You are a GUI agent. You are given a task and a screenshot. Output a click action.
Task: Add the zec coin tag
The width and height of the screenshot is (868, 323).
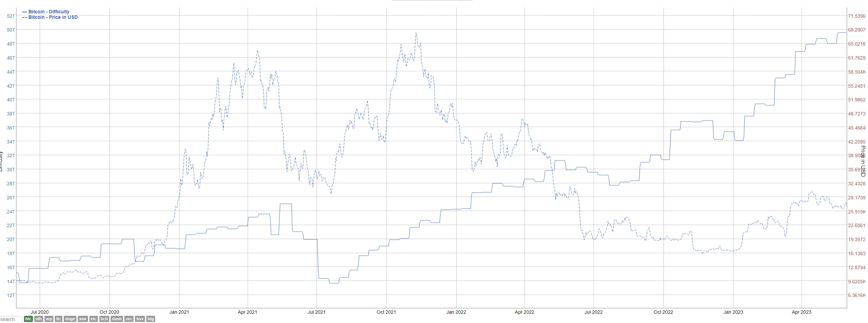tap(129, 319)
